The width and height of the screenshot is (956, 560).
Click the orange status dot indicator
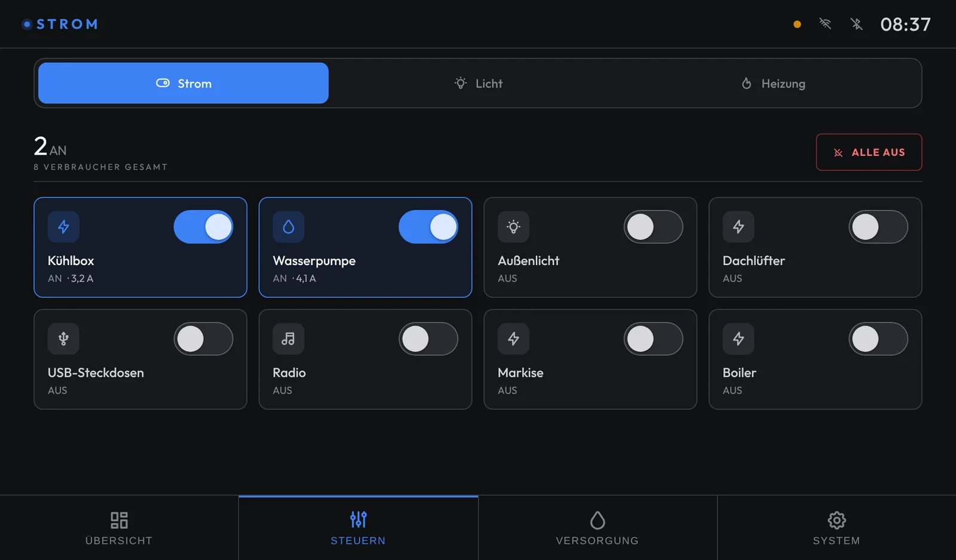coord(797,24)
